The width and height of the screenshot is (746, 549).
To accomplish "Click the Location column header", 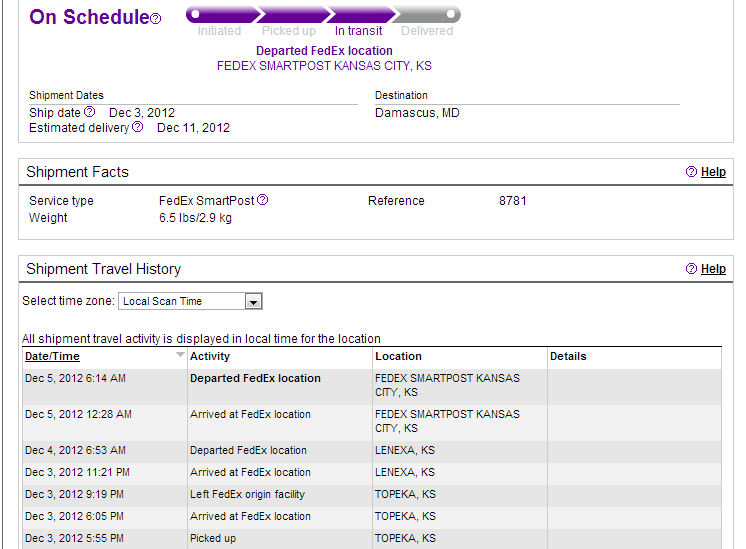I will click(398, 356).
